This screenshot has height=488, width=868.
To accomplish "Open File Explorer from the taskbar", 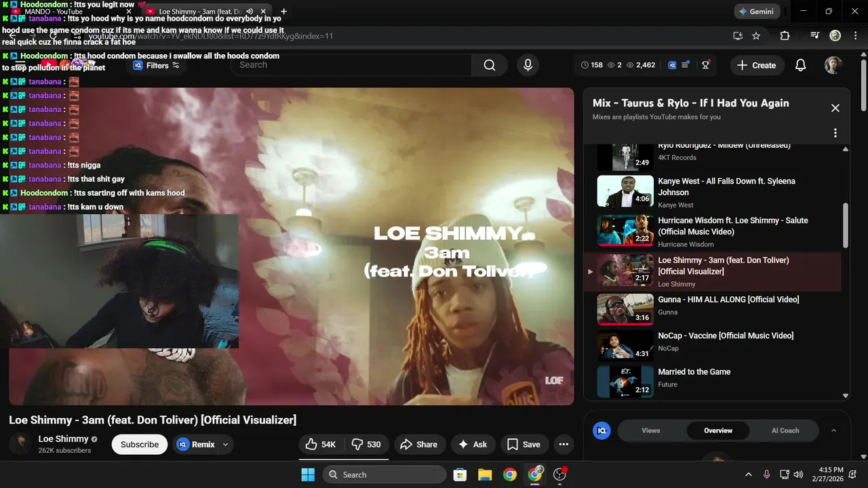I will tap(484, 474).
